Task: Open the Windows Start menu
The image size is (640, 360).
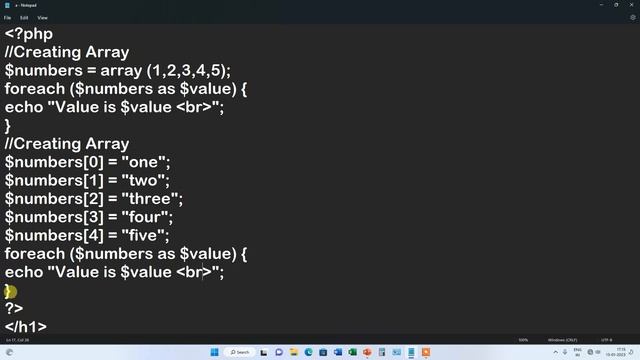Action: point(214,352)
